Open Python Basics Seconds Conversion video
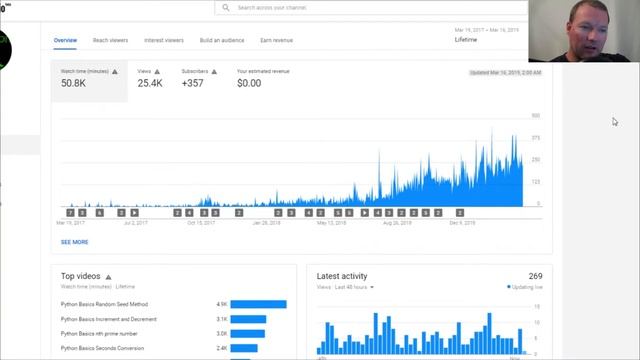Image resolution: width=640 pixels, height=360 pixels. click(102, 348)
